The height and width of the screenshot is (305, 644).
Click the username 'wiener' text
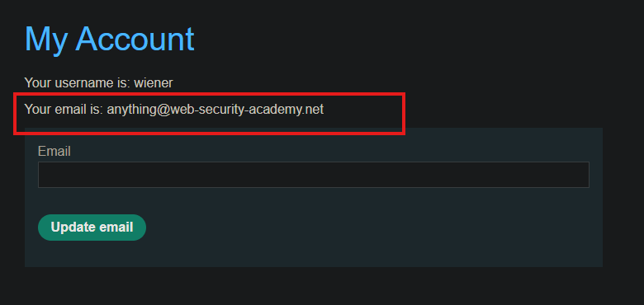tap(154, 82)
